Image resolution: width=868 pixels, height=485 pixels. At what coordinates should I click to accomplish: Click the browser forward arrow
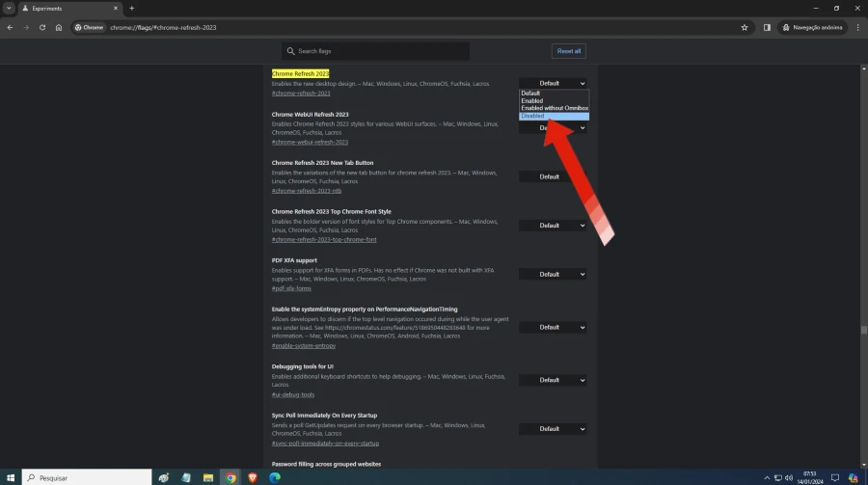[x=26, y=27]
